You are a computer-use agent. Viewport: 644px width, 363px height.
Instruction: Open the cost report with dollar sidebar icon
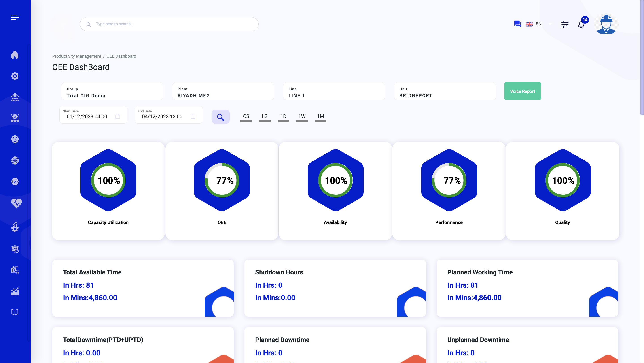15,270
